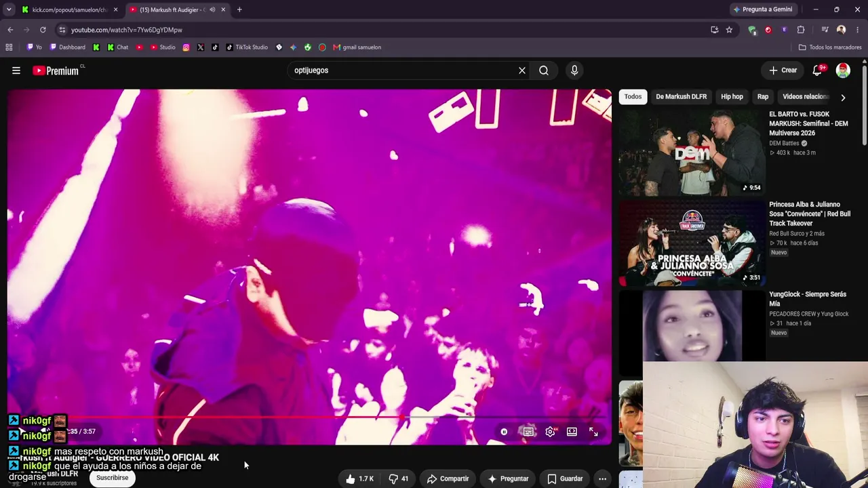The width and height of the screenshot is (868, 488).
Task: Open the EL BARTO vs. FUSOK thumbnail
Action: (x=692, y=152)
